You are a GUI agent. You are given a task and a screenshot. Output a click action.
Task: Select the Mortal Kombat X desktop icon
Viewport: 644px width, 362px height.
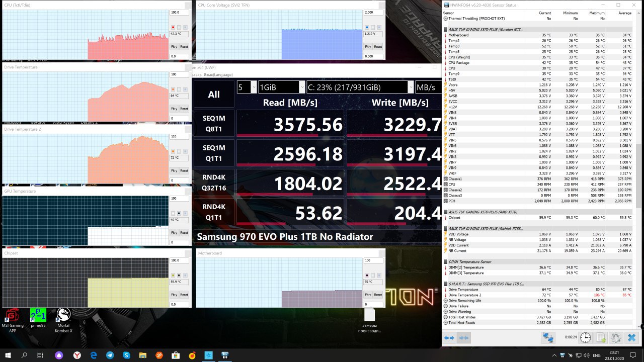63,320
